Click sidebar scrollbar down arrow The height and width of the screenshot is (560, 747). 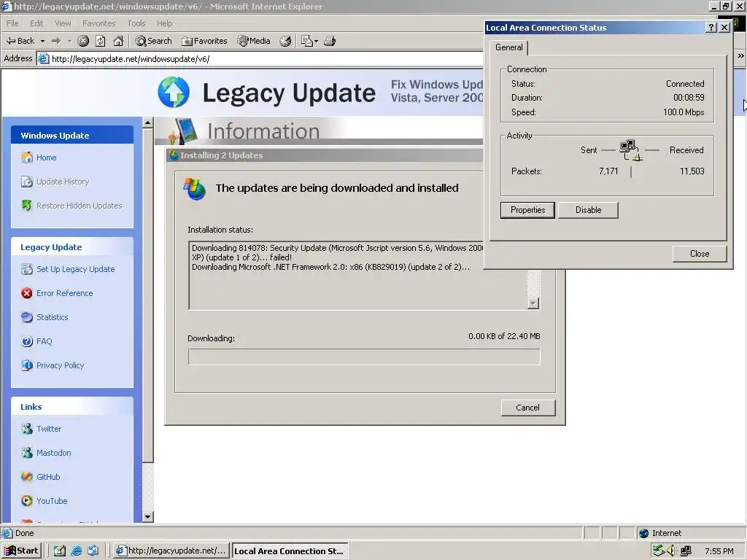147,517
